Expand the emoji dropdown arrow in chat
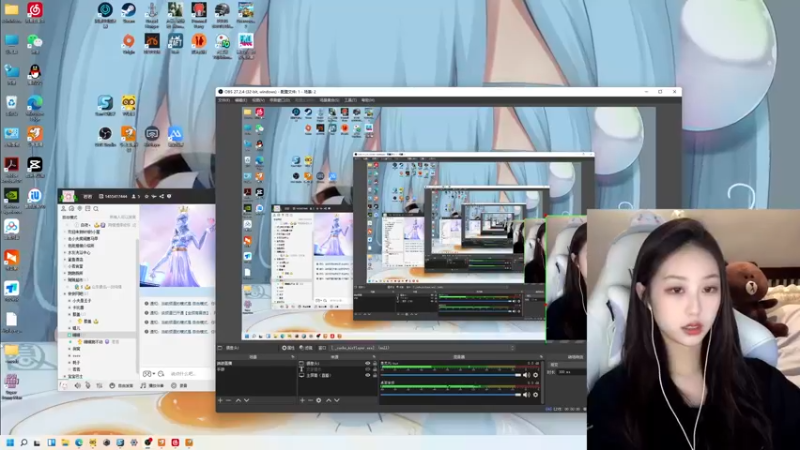The height and width of the screenshot is (450, 800). (x=154, y=374)
